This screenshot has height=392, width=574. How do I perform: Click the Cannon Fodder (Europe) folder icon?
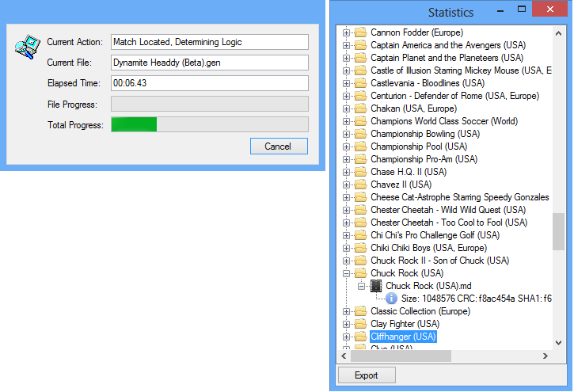point(360,32)
